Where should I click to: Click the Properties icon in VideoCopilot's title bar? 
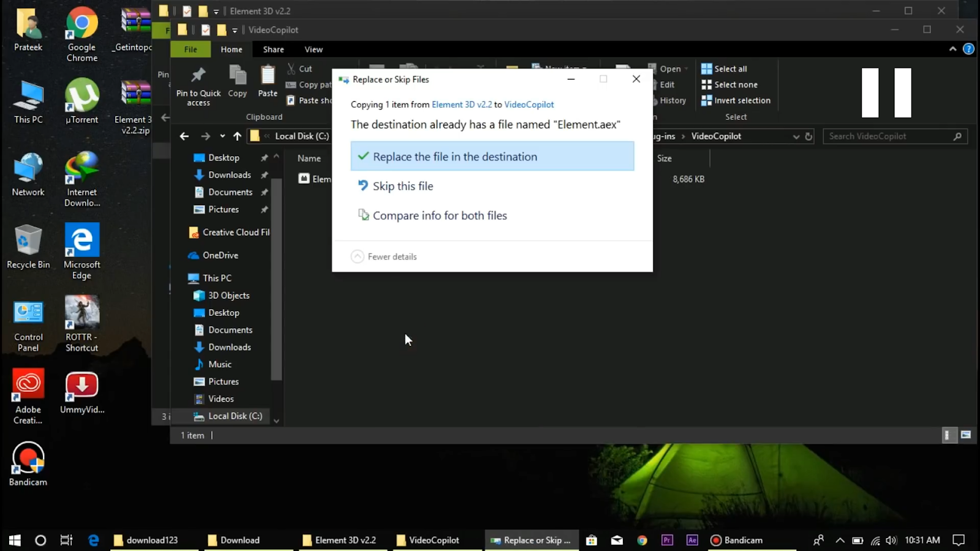[206, 29]
